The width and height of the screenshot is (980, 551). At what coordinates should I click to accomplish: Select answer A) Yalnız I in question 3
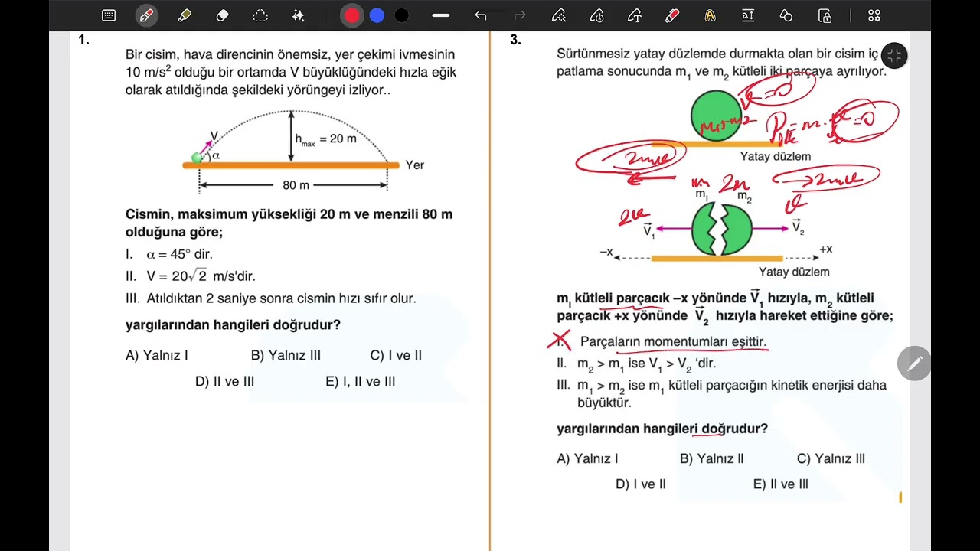588,458
